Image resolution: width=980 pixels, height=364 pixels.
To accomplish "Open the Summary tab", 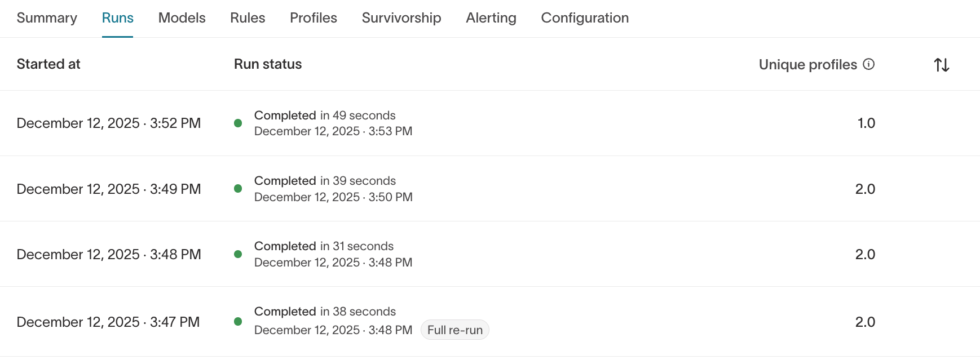I will point(47,18).
